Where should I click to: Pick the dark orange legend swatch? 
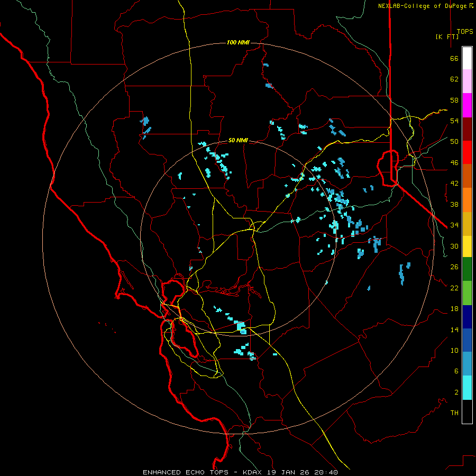(x=467, y=176)
